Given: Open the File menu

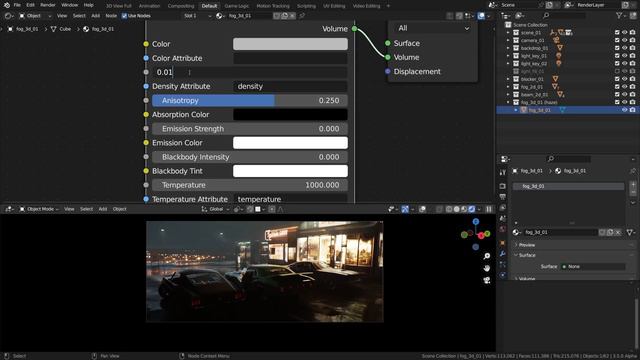Looking at the screenshot, I should click(x=17, y=5).
